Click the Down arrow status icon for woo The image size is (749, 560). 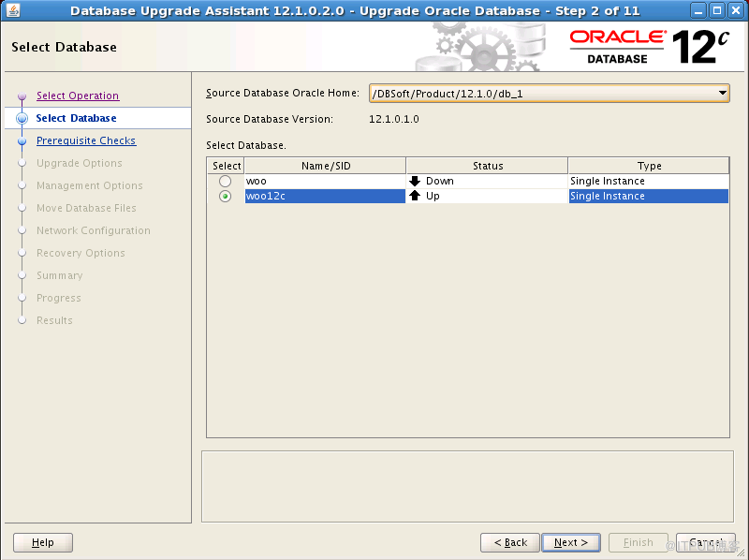(x=415, y=181)
